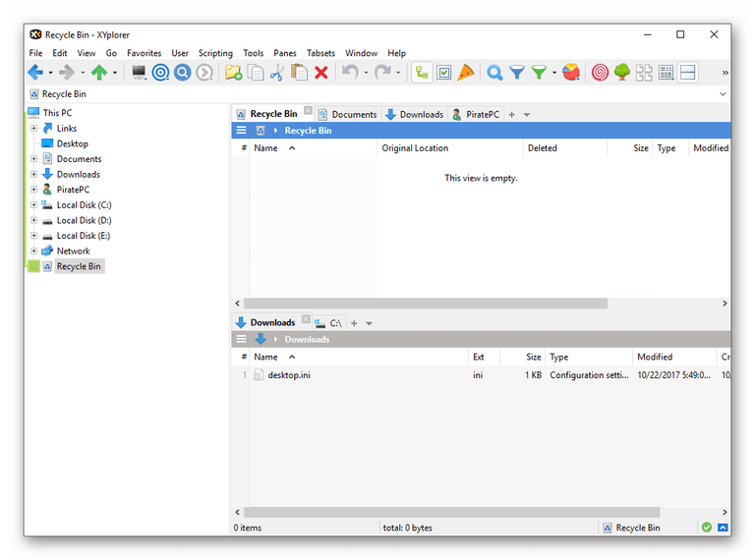Open the Recycle Bin breadcrumb hamburger menu
755x560 pixels.
click(x=241, y=131)
